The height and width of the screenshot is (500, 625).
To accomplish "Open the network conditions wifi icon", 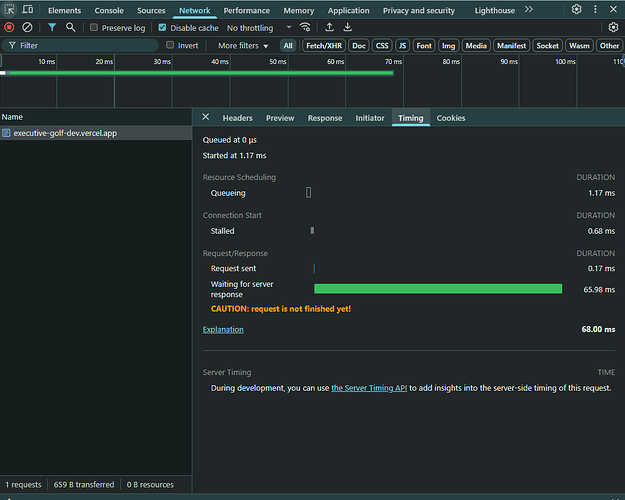I will (305, 28).
